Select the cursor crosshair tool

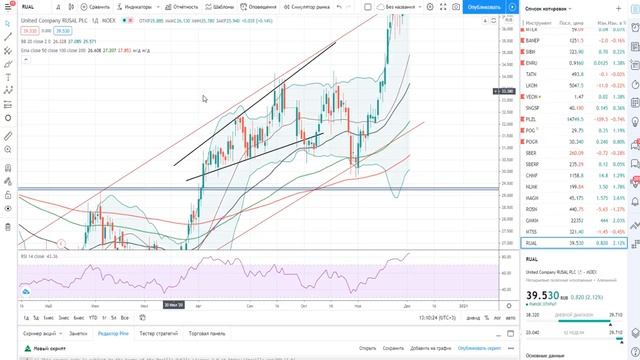8,24
